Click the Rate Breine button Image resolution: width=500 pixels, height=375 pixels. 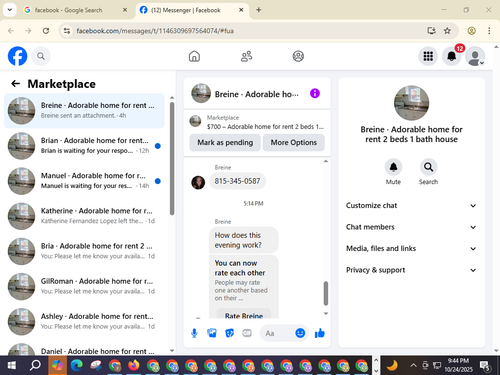244,315
